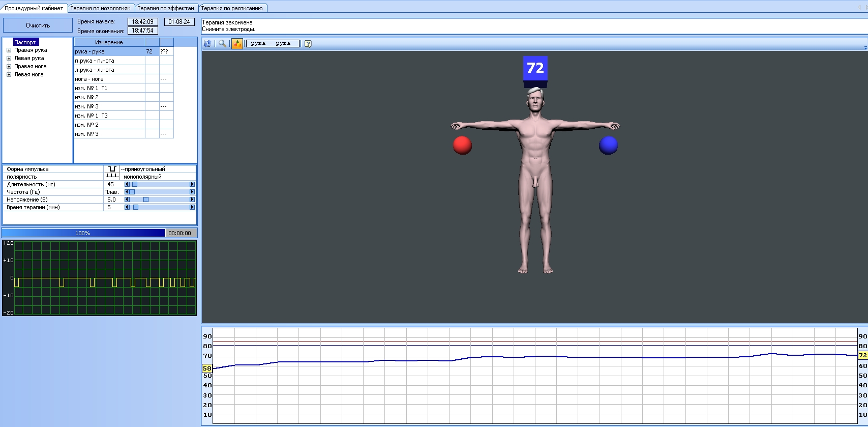Screen dimensions: 868x427
Task: Select the л.рука - л.нога row
Action: [x=124, y=70]
